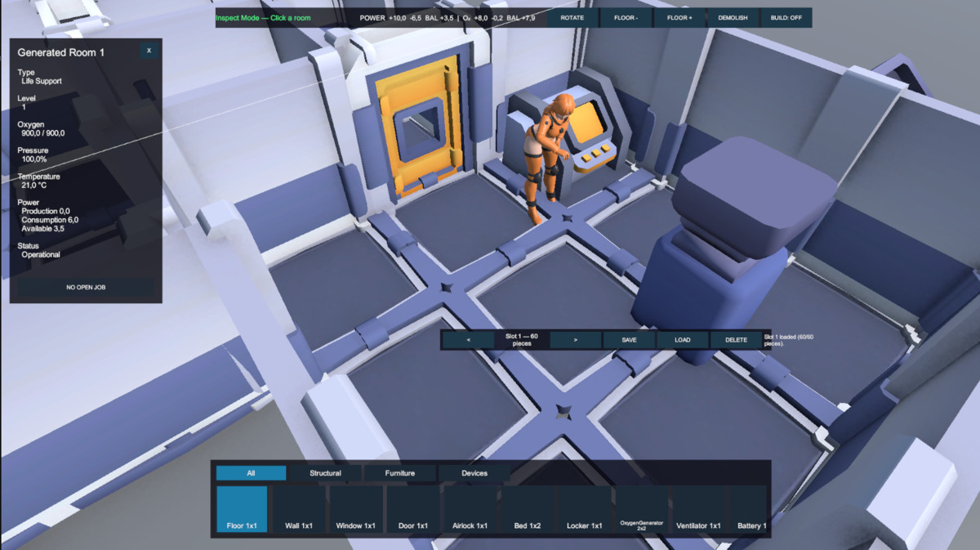Click SAVE for the current slot
This screenshot has width=980, height=550.
[x=629, y=340]
